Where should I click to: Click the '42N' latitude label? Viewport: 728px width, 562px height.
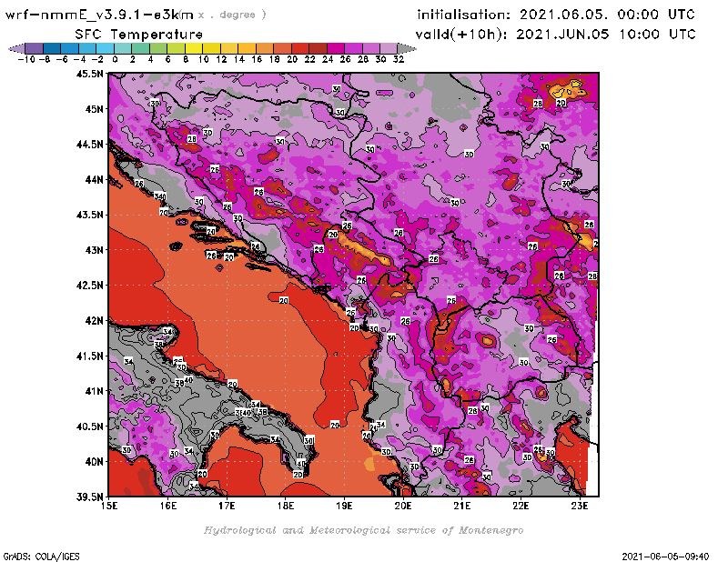click(94, 321)
